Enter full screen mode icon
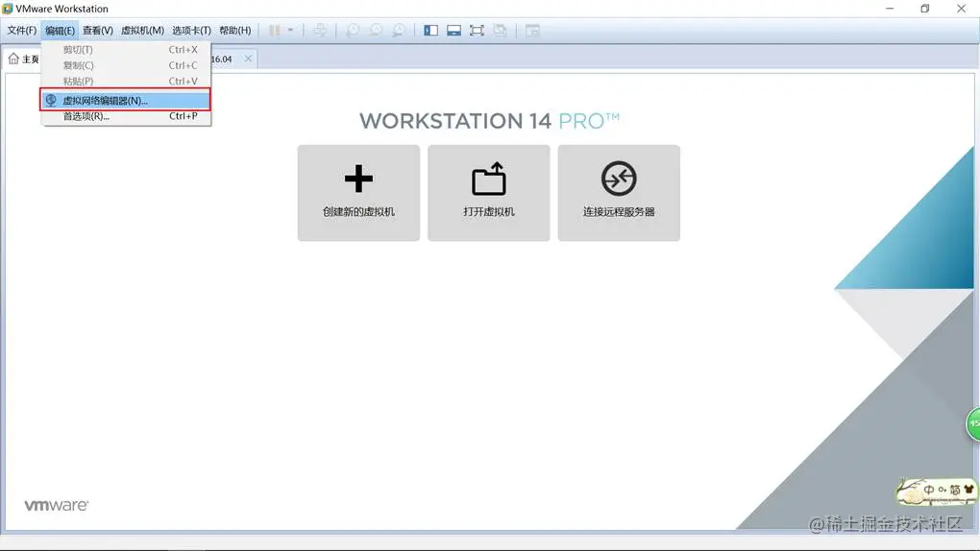This screenshot has width=980, height=551. click(x=477, y=30)
